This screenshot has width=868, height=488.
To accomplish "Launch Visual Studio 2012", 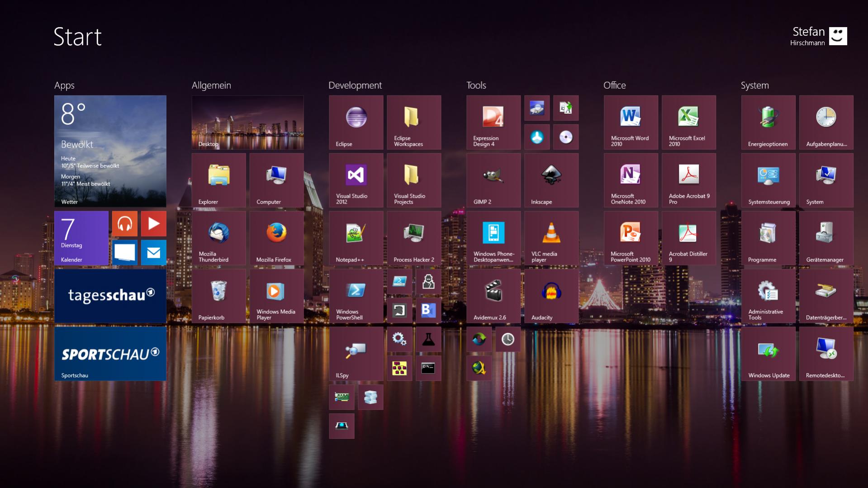I will pos(356,180).
